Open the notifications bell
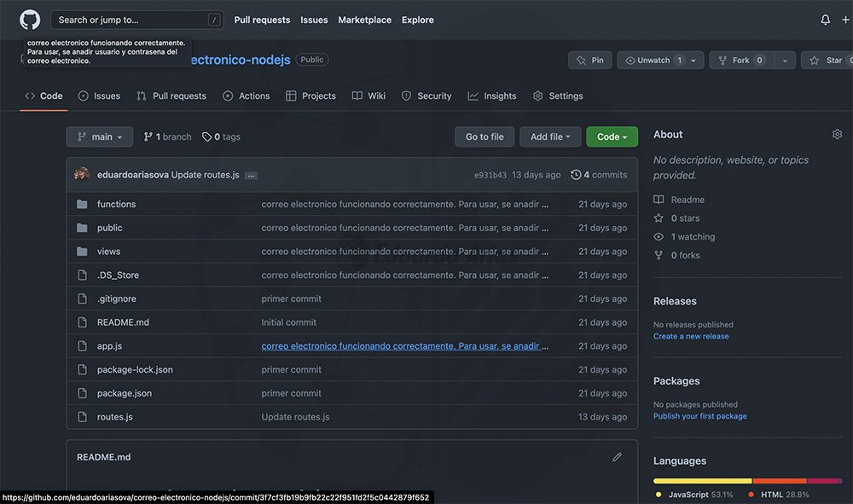This screenshot has width=853, height=504. [825, 20]
